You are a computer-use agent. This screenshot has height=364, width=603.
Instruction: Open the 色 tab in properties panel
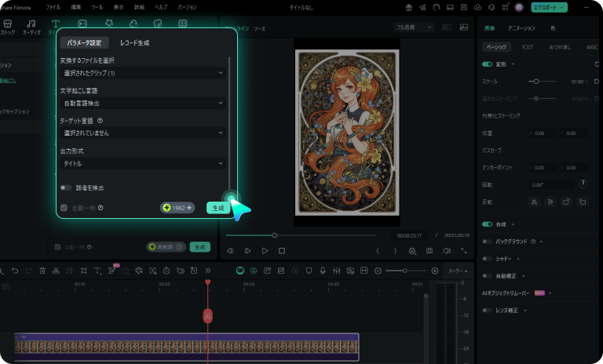553,28
